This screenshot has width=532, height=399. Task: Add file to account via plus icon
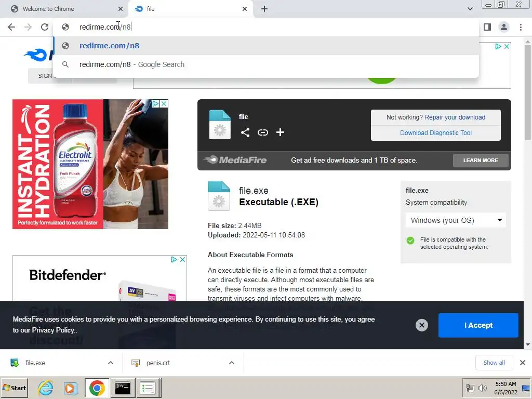[280, 132]
